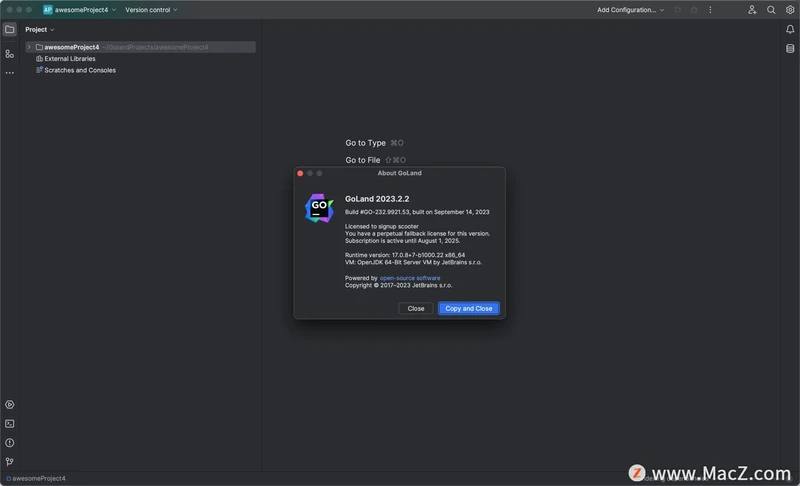Open the Services tool window icon
This screenshot has width=800, height=486.
pyautogui.click(x=10, y=405)
